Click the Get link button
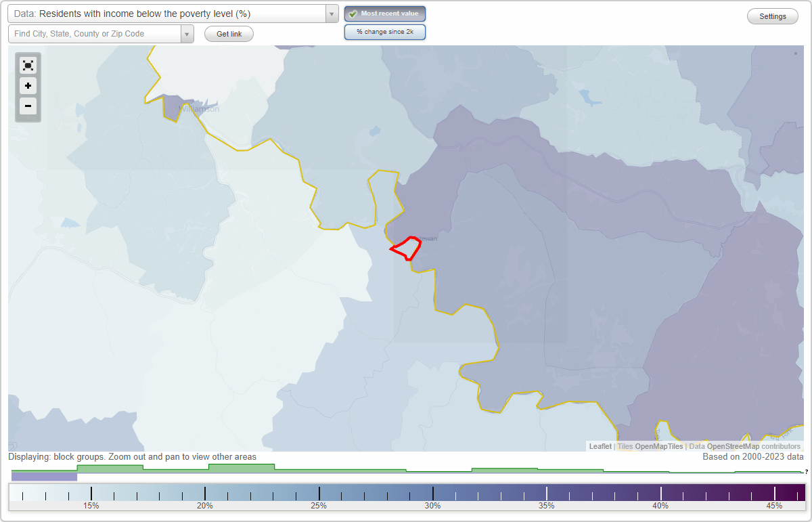Viewport: 812px width, 522px height. pos(229,34)
